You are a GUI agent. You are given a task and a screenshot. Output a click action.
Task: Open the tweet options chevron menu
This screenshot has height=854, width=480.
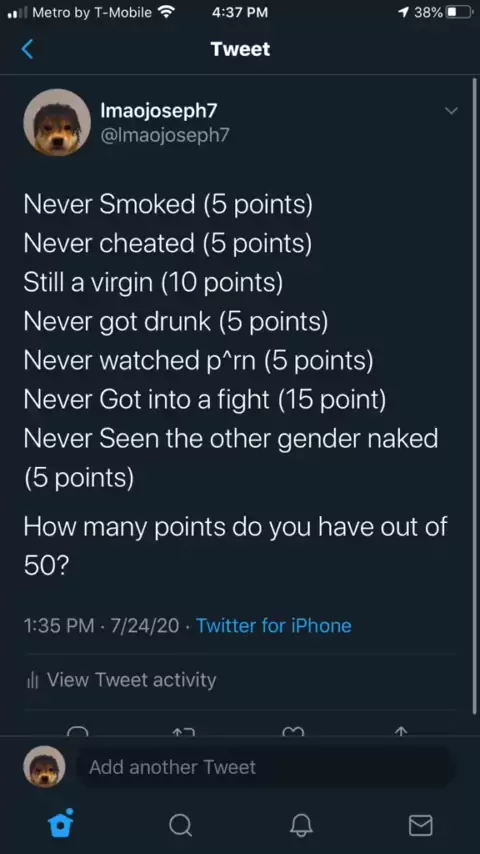coord(451,111)
